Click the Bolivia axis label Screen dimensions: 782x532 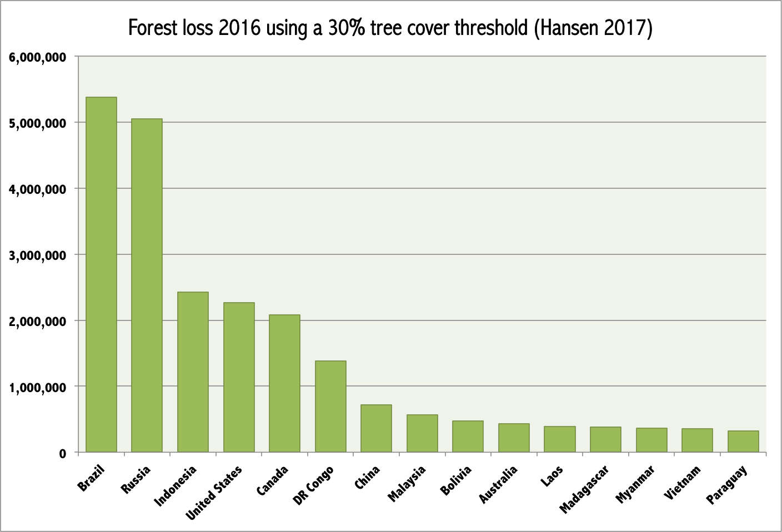click(x=456, y=480)
